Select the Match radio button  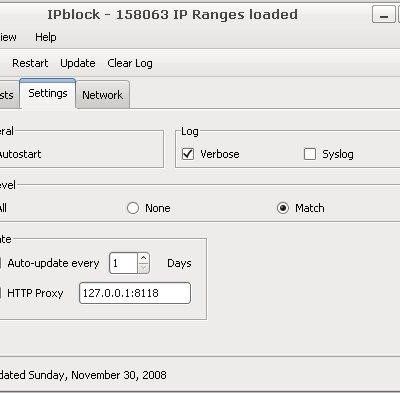point(283,208)
